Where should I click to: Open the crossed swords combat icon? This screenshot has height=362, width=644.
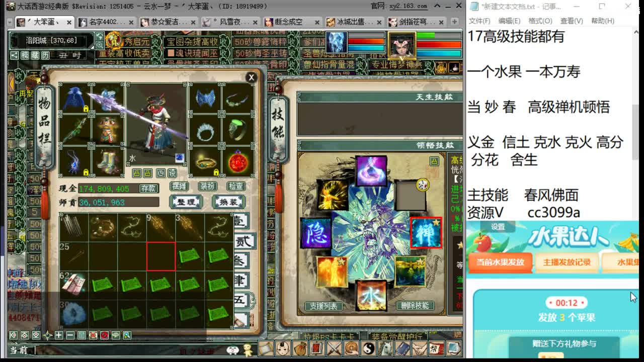[335, 348]
